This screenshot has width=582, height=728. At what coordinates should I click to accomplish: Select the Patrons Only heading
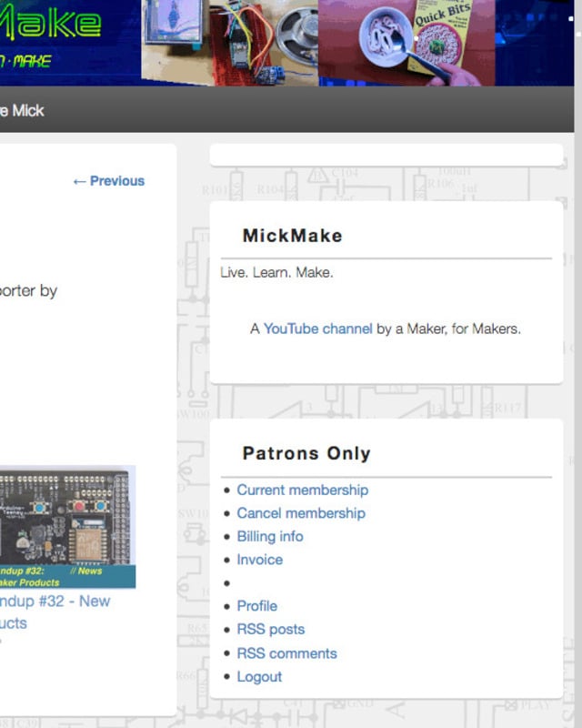pos(306,453)
